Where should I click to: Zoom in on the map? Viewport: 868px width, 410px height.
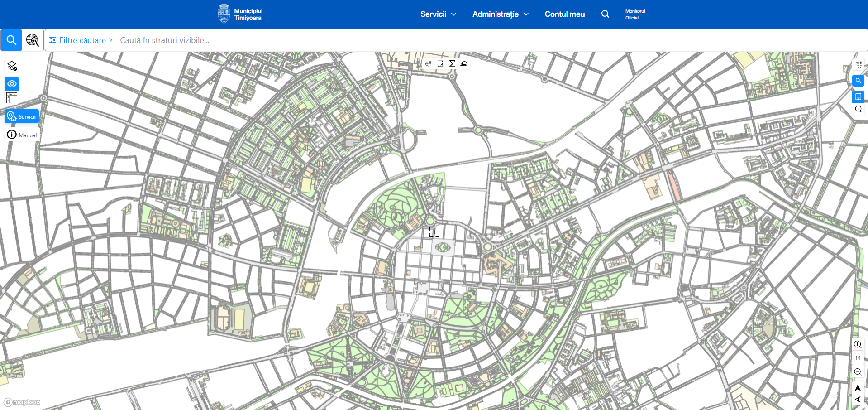pyautogui.click(x=858, y=344)
